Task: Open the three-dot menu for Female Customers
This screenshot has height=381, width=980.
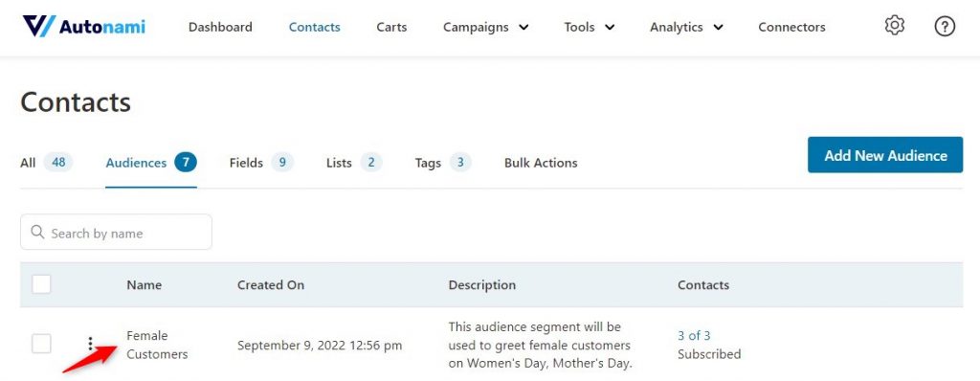Action: click(91, 344)
